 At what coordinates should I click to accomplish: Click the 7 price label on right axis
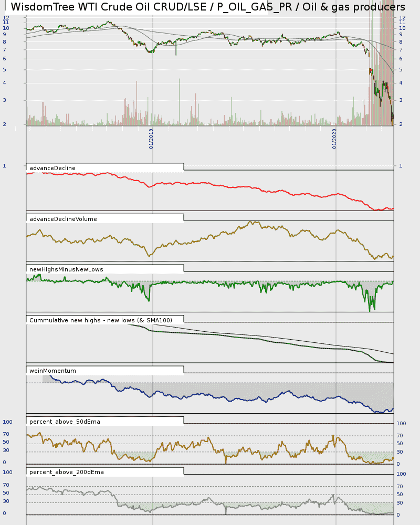click(x=401, y=50)
